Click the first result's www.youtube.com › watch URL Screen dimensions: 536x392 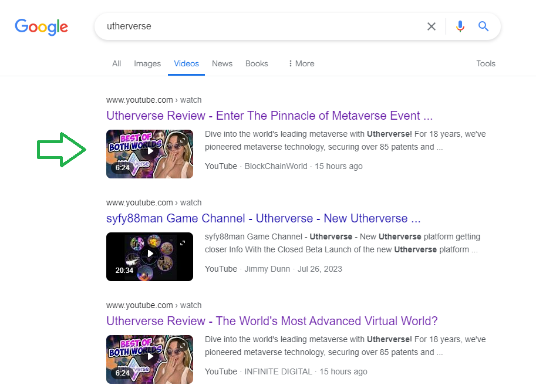154,100
